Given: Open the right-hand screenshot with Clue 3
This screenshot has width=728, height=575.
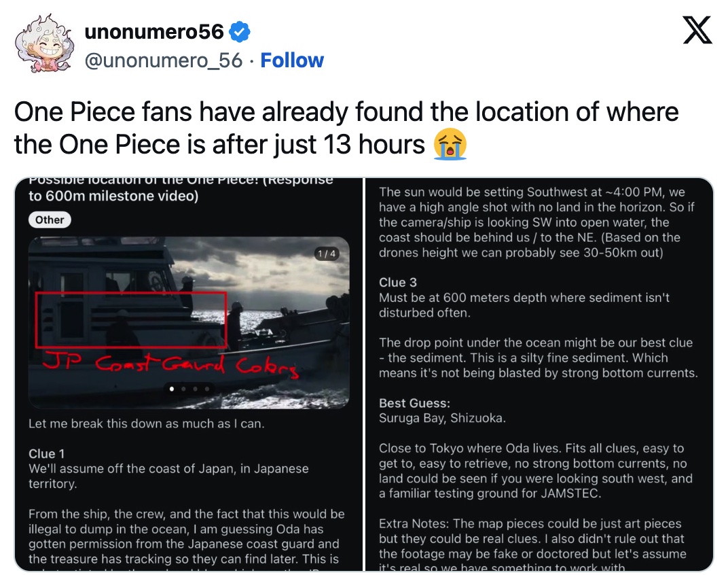Looking at the screenshot, I should [539, 374].
